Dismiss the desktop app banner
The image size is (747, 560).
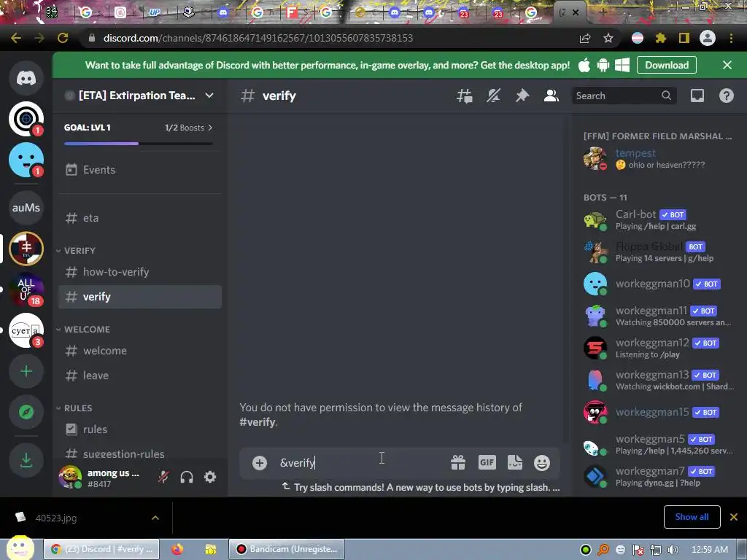click(x=727, y=65)
